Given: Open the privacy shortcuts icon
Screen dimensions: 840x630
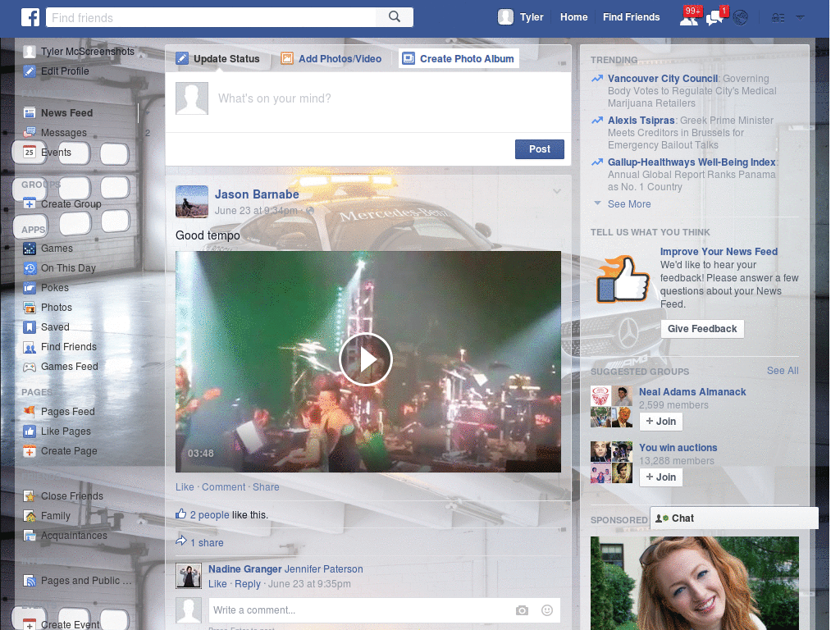Looking at the screenshot, I should 778,16.
